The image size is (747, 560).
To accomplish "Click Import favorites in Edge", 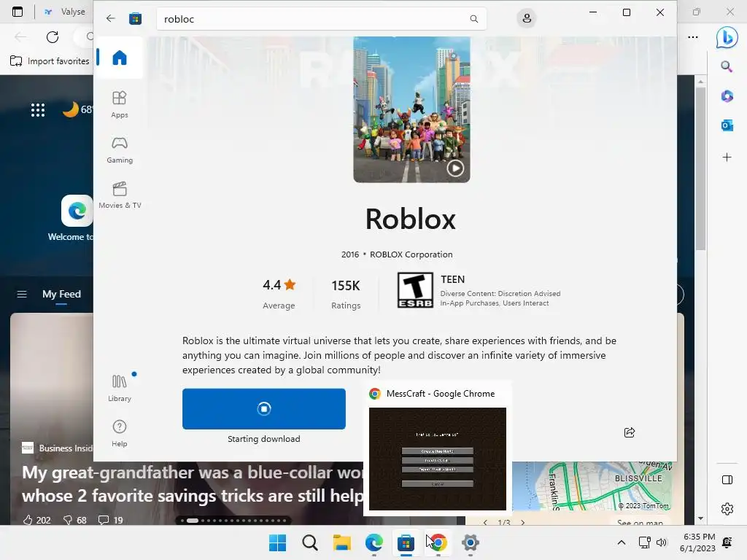I will pos(50,61).
